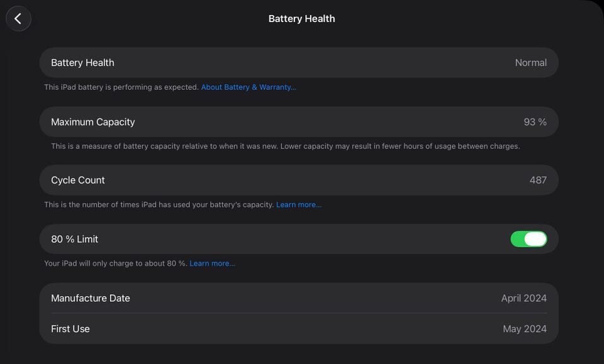Click the 93 % capacity value

click(535, 122)
